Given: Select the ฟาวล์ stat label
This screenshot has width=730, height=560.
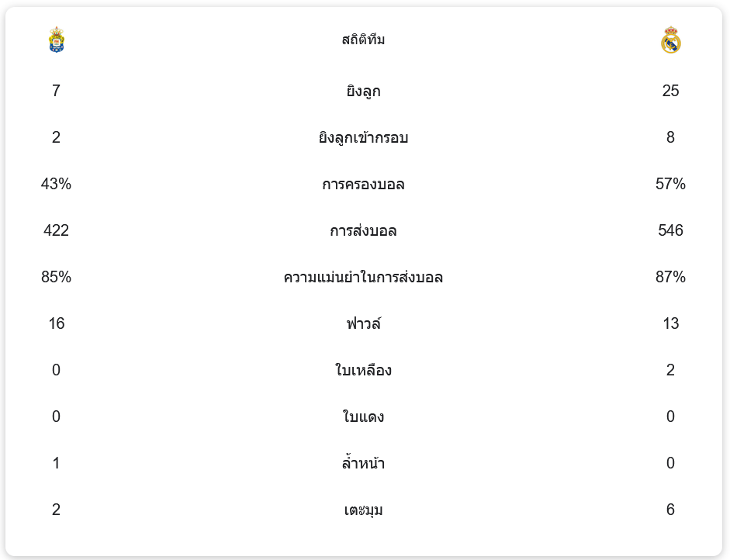Looking at the screenshot, I should click(363, 323).
